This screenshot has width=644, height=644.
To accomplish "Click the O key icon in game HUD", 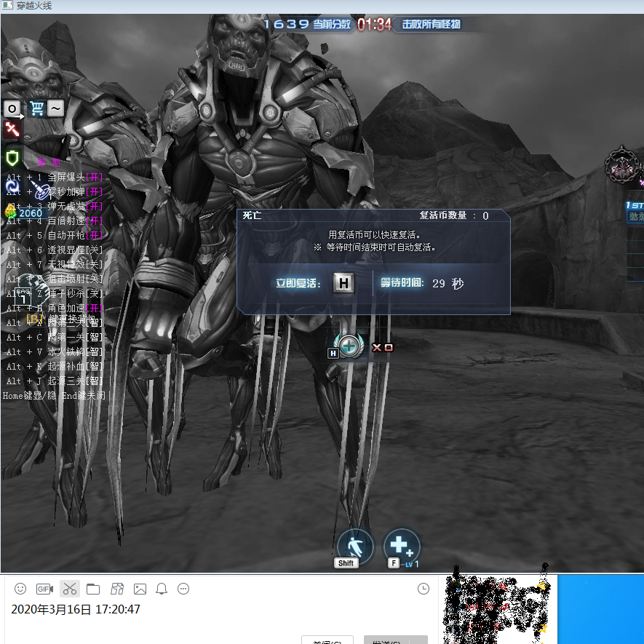I will [12, 109].
